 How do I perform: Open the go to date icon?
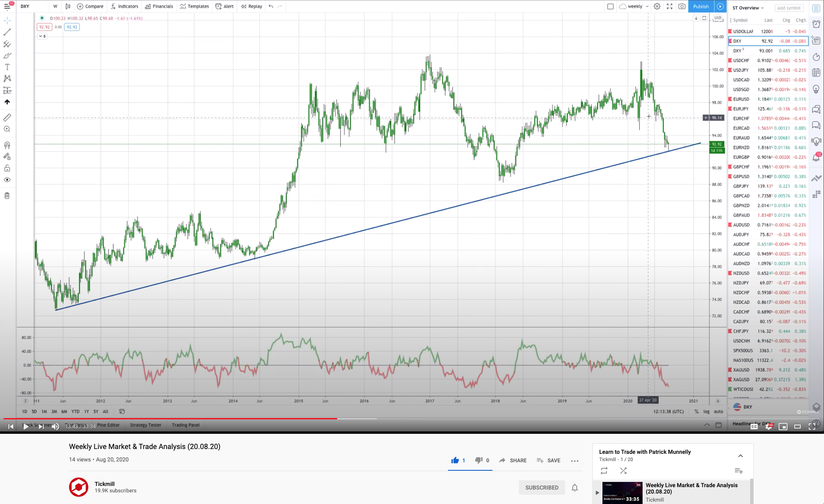pyautogui.click(x=122, y=412)
